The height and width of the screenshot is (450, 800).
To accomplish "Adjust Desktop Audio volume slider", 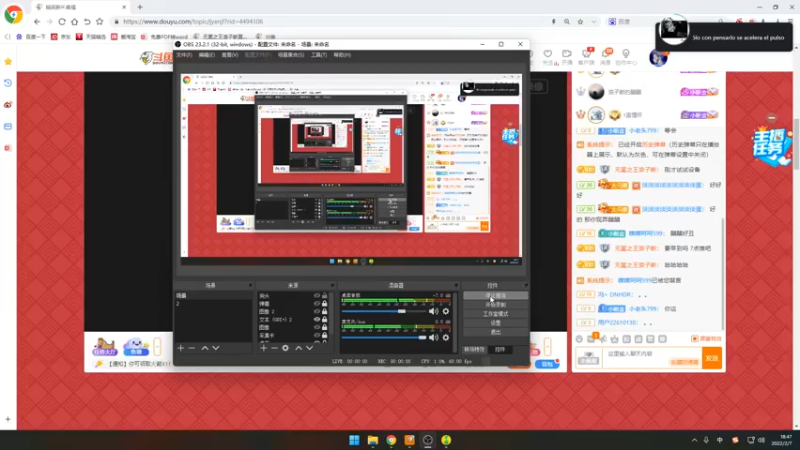I will coord(384,311).
